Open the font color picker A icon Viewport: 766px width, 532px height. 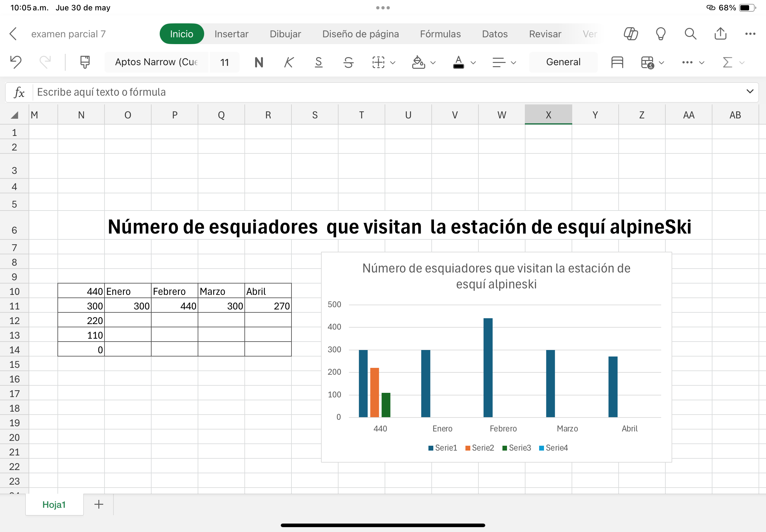[458, 62]
